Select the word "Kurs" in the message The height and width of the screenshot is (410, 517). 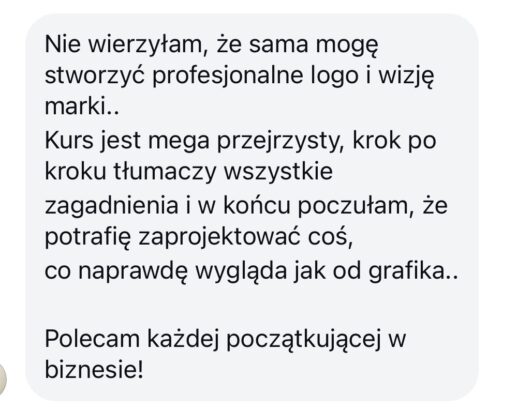tap(69, 140)
